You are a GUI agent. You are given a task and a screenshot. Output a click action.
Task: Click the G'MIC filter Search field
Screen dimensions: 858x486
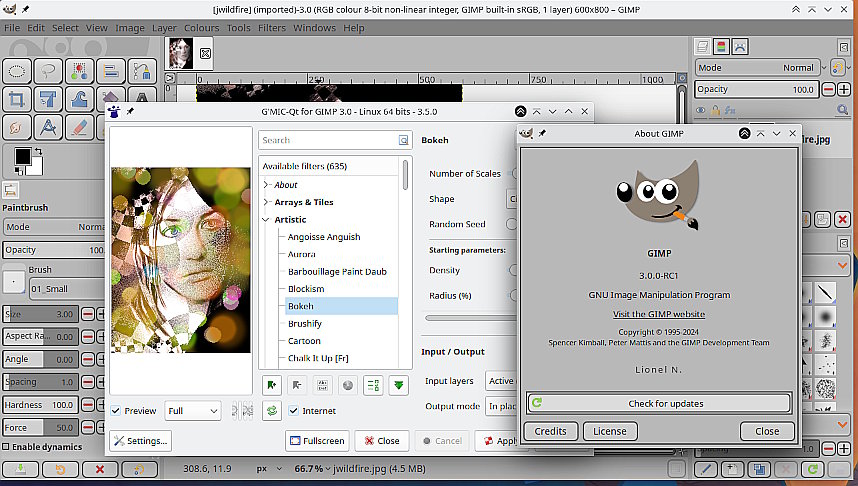pyautogui.click(x=334, y=140)
